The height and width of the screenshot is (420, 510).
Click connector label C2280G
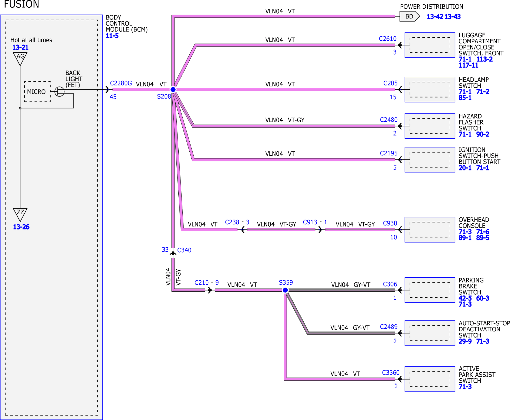[121, 83]
